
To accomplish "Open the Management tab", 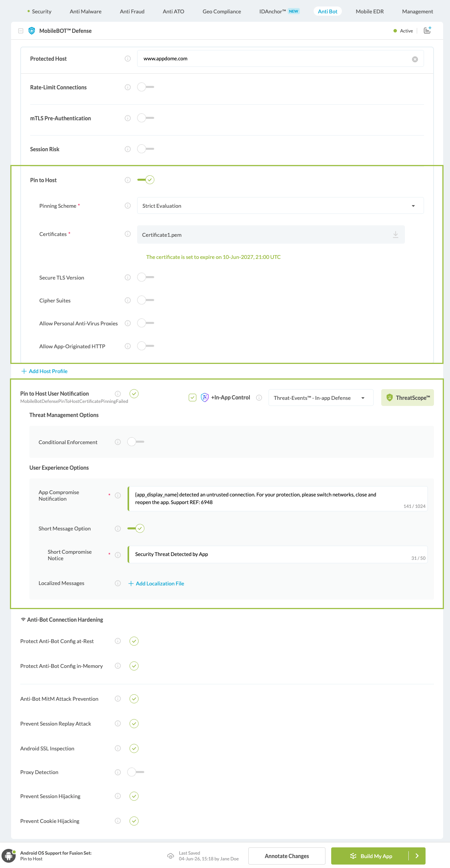I will pyautogui.click(x=418, y=11).
